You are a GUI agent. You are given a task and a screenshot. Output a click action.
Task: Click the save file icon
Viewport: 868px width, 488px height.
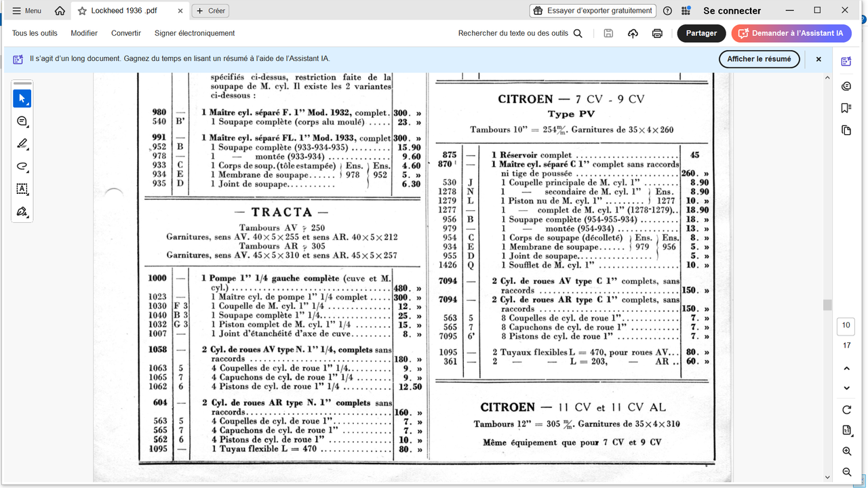pos(608,33)
